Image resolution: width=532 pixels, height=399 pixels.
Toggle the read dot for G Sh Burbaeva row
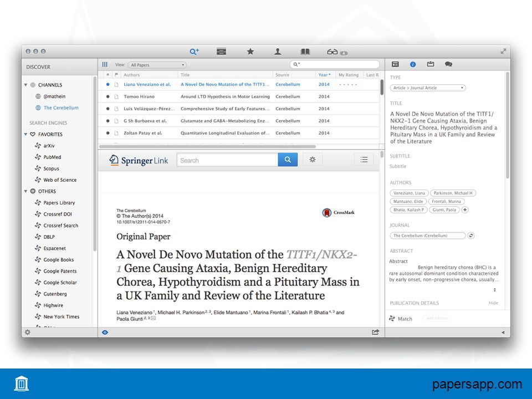(x=108, y=121)
